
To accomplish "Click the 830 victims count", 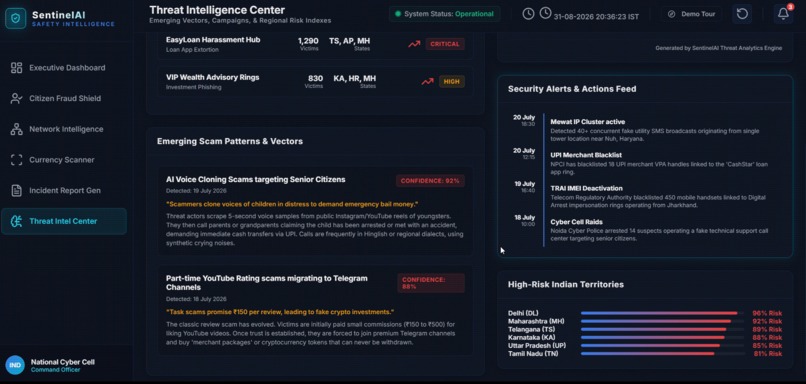I will point(315,78).
